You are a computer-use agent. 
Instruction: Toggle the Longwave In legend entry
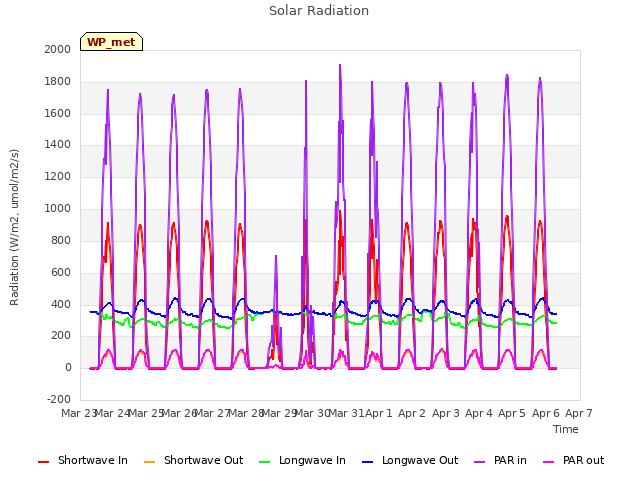pyautogui.click(x=302, y=460)
